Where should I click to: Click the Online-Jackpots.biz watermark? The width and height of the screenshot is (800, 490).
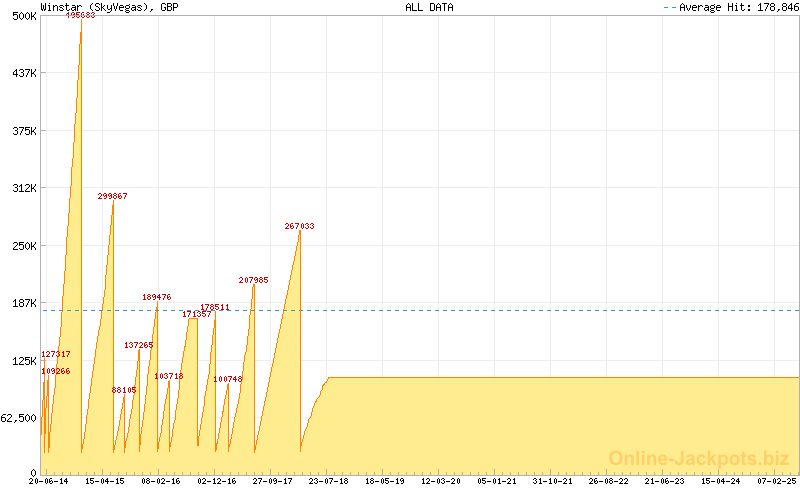point(693,458)
